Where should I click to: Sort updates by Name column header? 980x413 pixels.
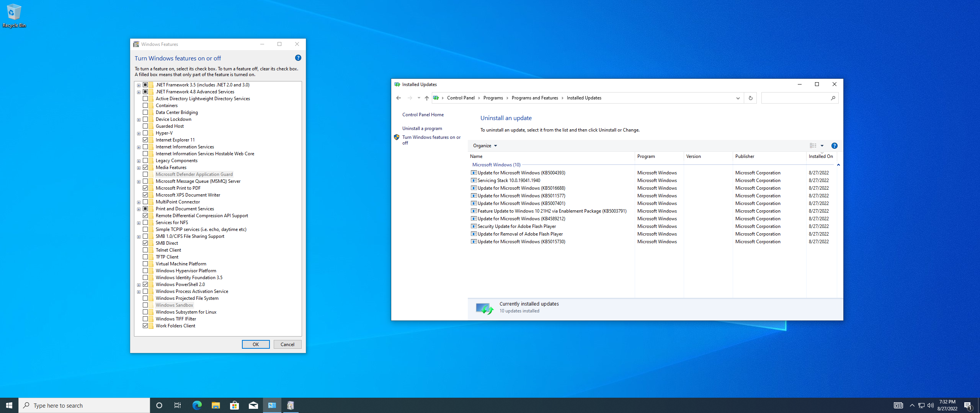tap(551, 156)
